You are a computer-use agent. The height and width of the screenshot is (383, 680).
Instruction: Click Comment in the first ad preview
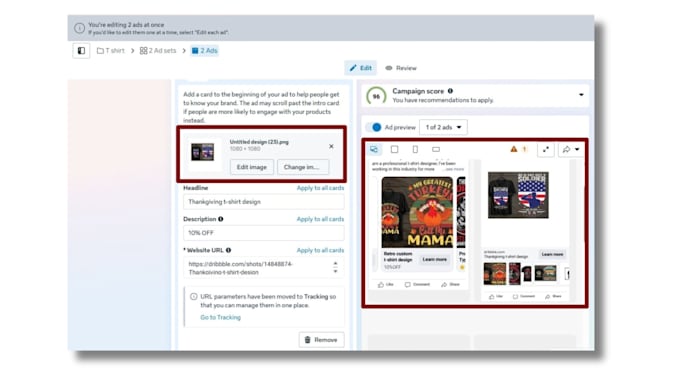pyautogui.click(x=417, y=285)
